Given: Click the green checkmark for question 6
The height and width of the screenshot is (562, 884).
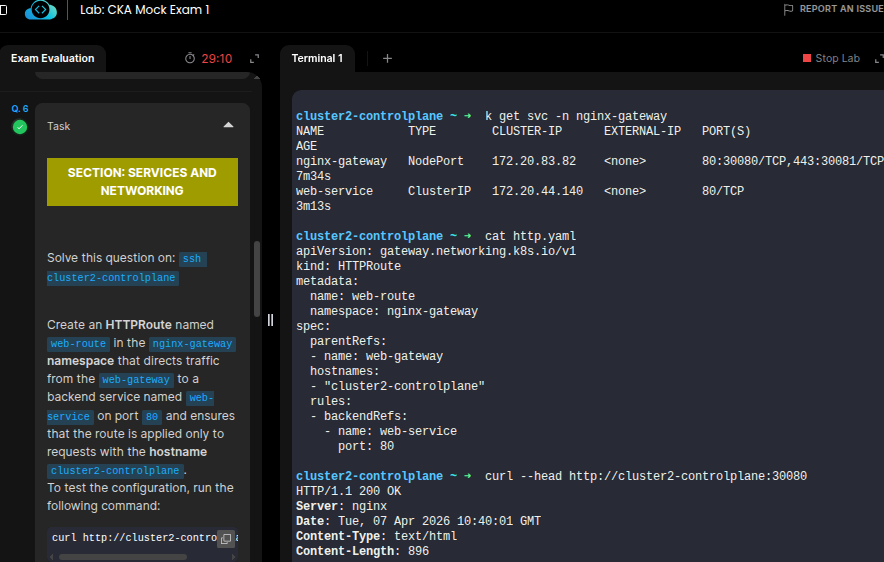Looking at the screenshot, I should (19, 127).
